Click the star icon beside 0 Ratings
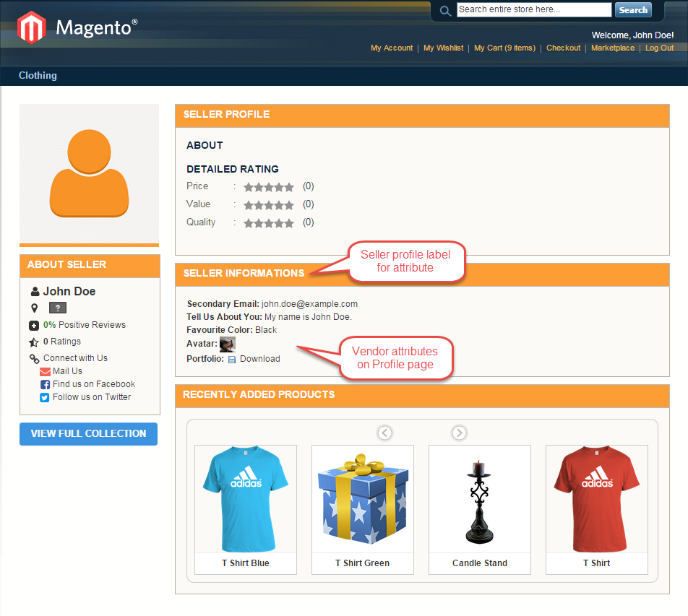This screenshot has width=688, height=616. tap(35, 341)
